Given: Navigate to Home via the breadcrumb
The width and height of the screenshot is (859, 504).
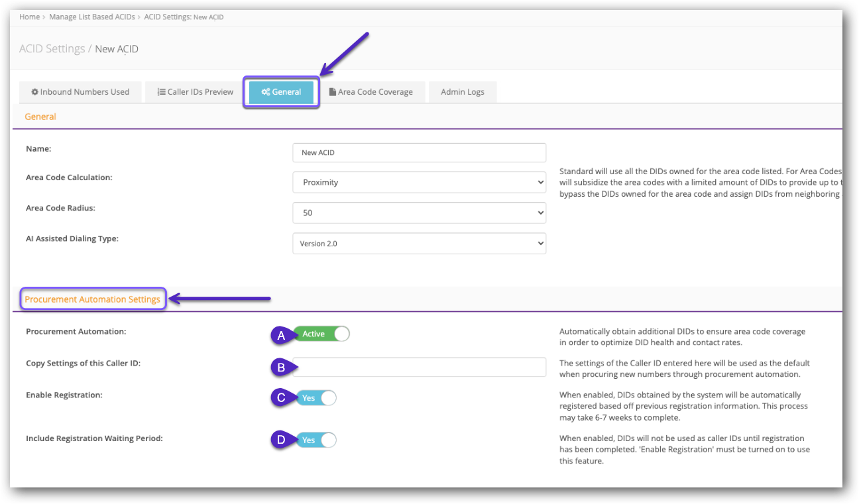Looking at the screenshot, I should click(29, 17).
